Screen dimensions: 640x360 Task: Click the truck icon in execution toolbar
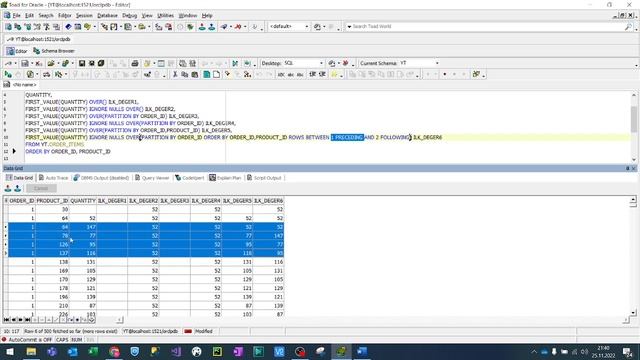click(x=47, y=74)
